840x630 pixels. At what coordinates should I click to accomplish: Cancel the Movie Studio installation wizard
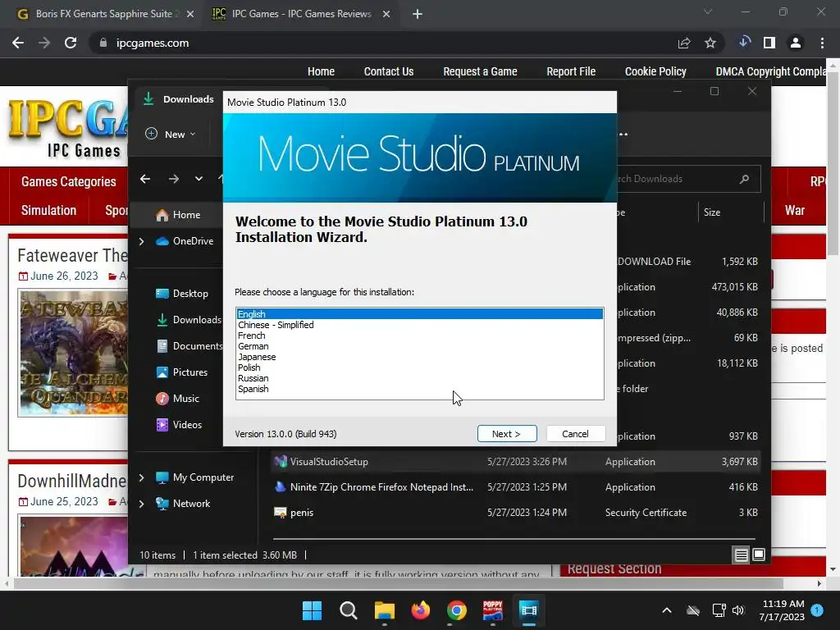[575, 434]
